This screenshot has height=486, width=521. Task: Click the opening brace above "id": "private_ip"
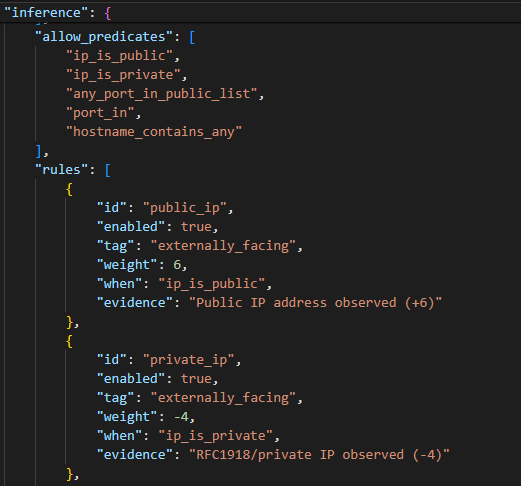point(69,341)
